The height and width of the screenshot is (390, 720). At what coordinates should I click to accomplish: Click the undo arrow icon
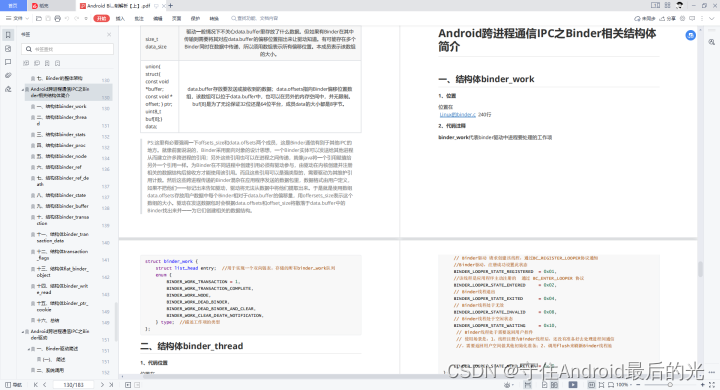click(67, 18)
